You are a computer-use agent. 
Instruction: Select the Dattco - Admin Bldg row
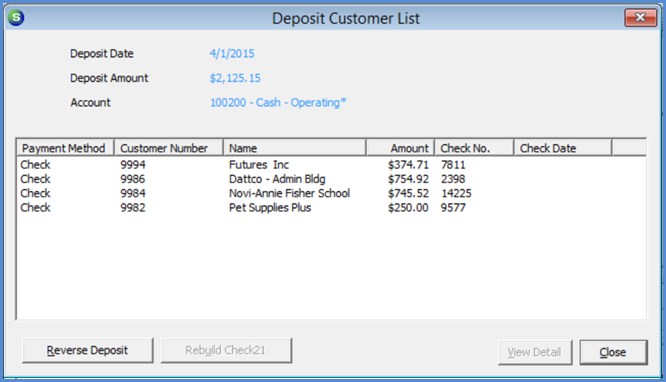[331, 179]
